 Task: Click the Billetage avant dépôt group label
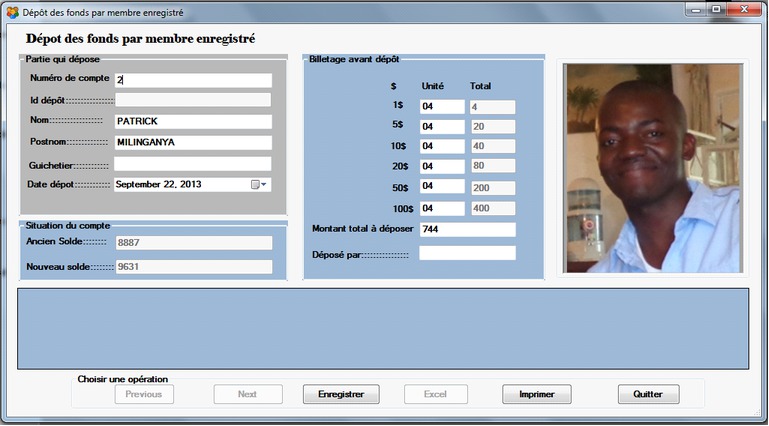click(354, 59)
